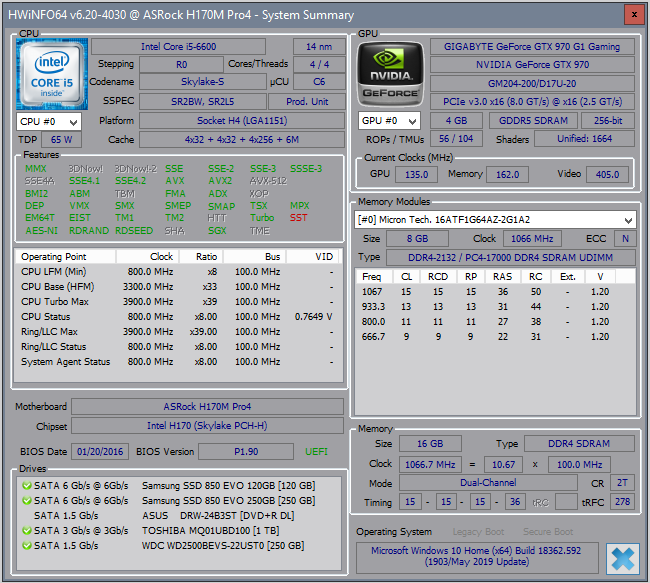Click the NVIDIA GeForce logo

pos(390,74)
